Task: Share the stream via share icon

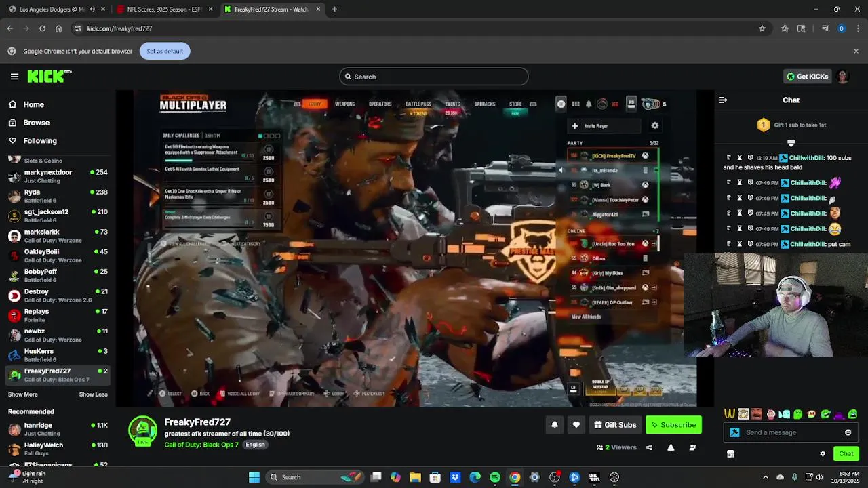Action: click(x=649, y=447)
